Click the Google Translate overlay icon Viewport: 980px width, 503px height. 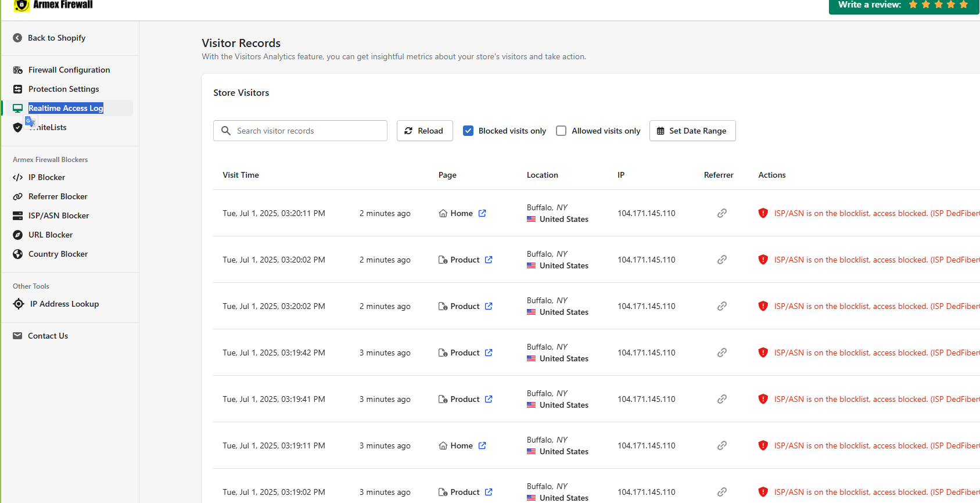tap(30, 122)
